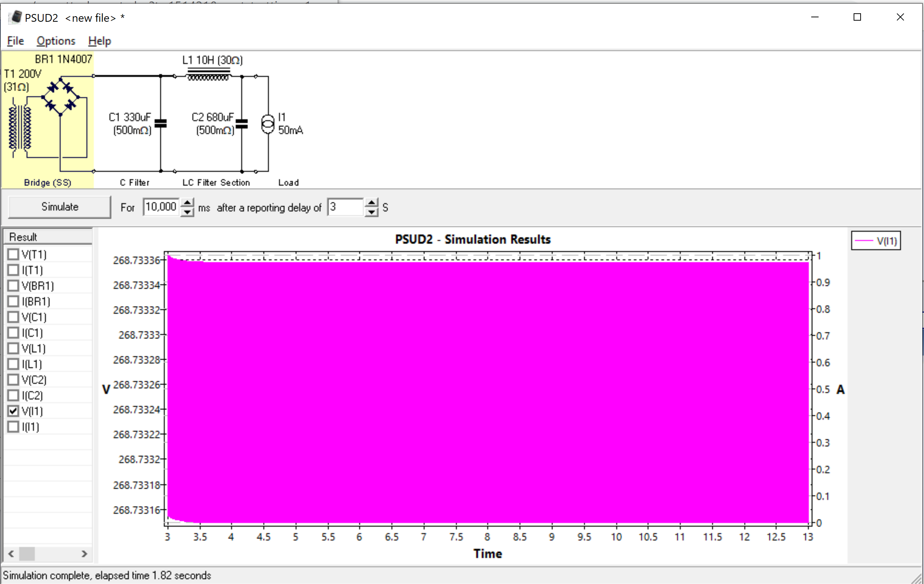
Task: Maximize the PSUD2 window
Action: click(x=857, y=17)
